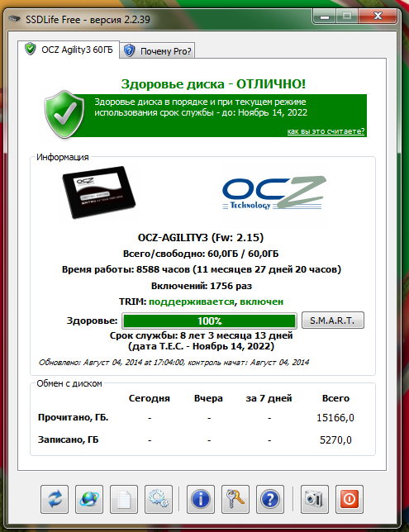Click the refresh arrows icon
Image resolution: width=409 pixels, height=532 pixels.
pyautogui.click(x=55, y=499)
